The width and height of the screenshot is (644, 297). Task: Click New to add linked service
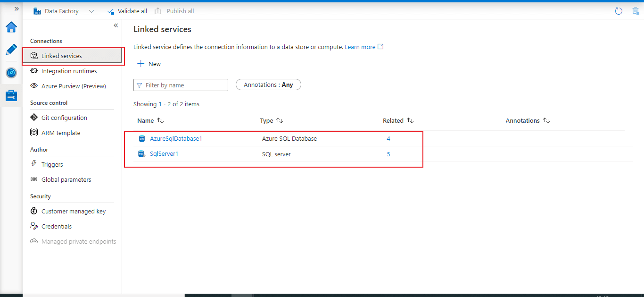(x=149, y=64)
